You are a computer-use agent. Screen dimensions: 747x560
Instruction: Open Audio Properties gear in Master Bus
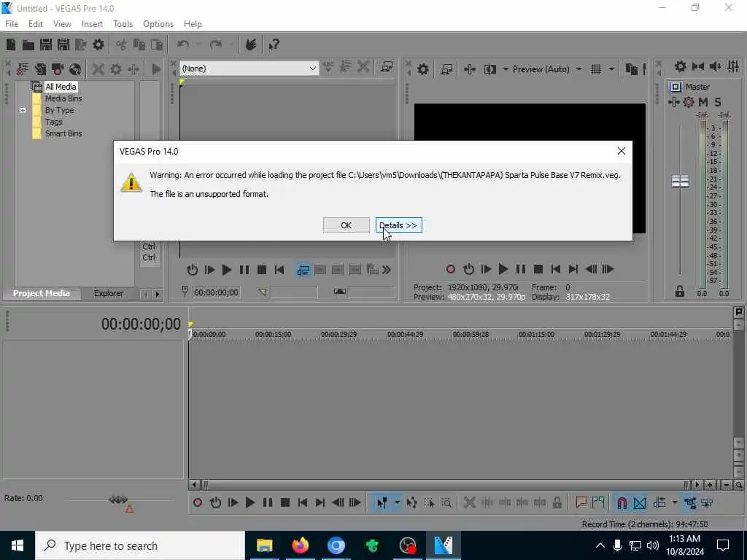point(681,66)
